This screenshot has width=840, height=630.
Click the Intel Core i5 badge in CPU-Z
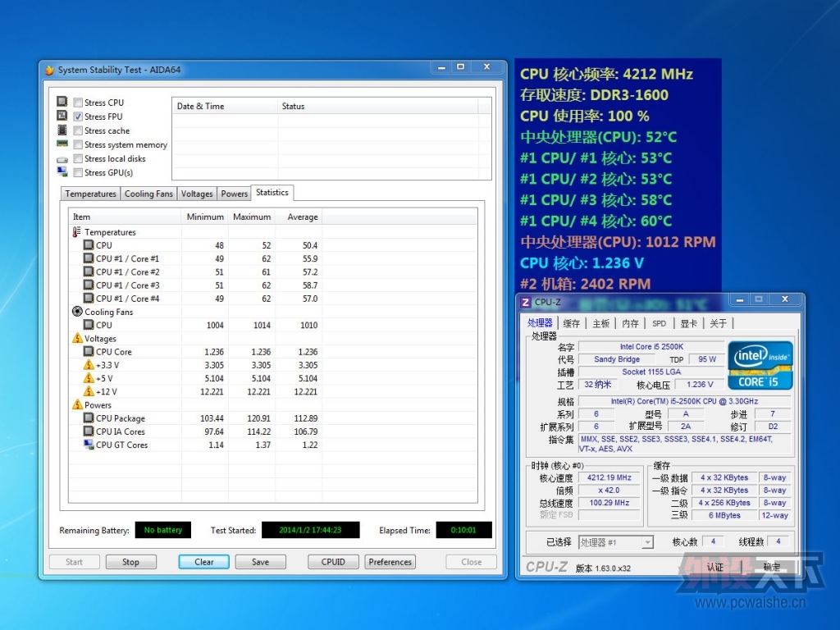tap(760, 365)
